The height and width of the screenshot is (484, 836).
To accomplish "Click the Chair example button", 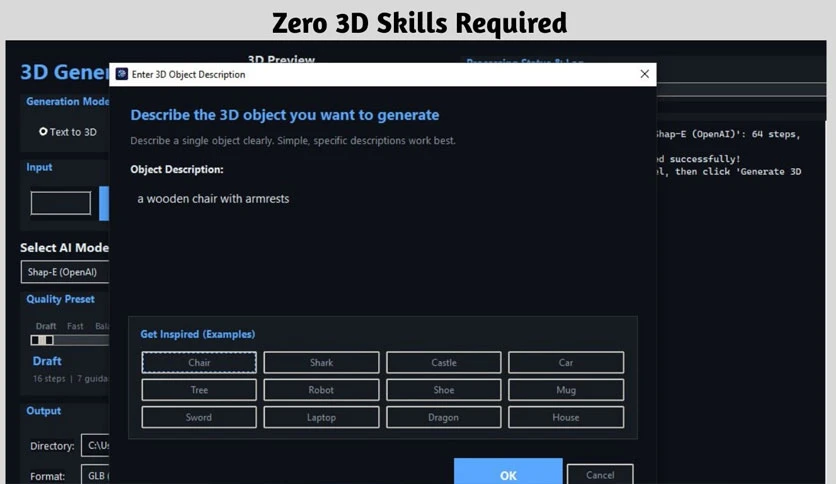I will click(199, 362).
